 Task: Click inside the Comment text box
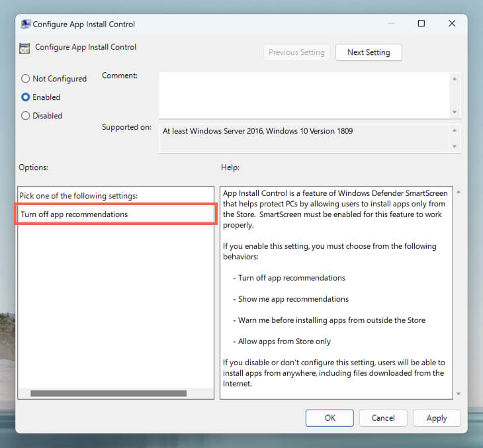pos(304,95)
